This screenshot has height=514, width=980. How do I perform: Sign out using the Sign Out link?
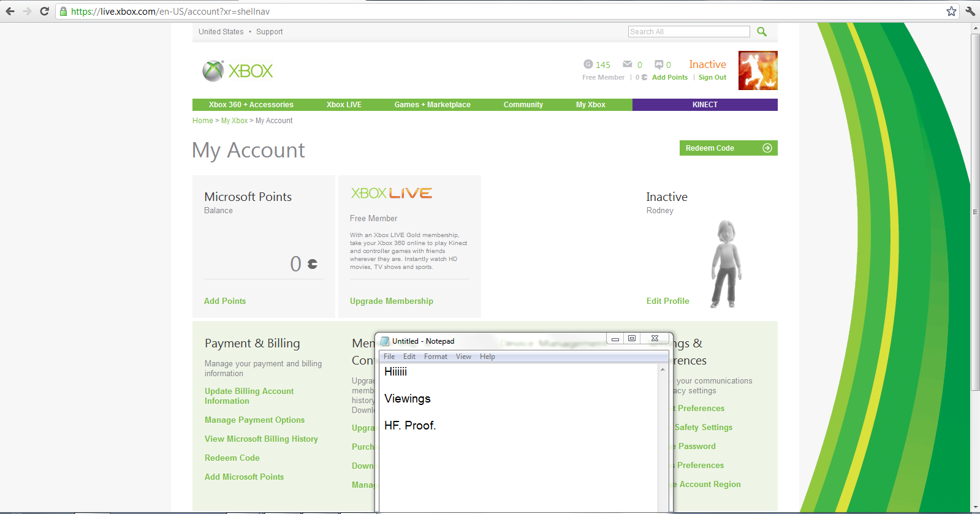tap(712, 77)
